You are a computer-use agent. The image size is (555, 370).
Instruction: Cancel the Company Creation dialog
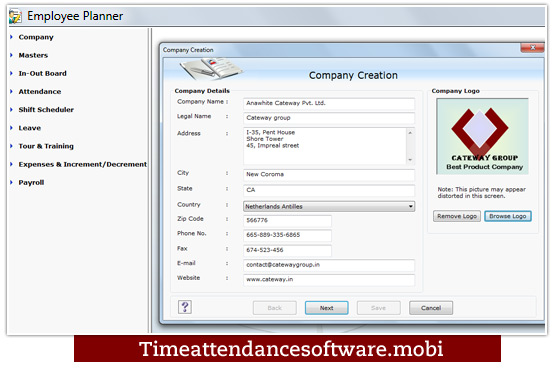431,308
